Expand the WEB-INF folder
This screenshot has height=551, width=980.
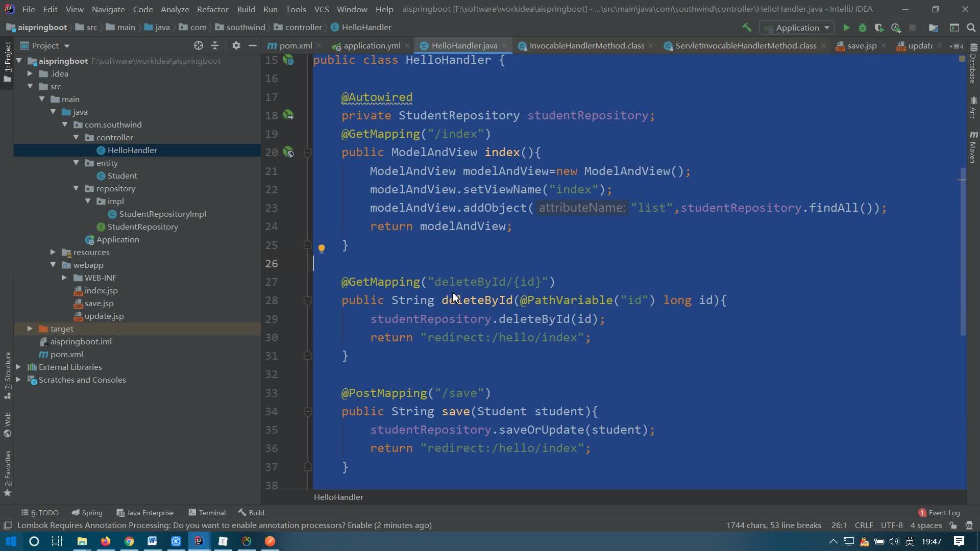point(64,278)
